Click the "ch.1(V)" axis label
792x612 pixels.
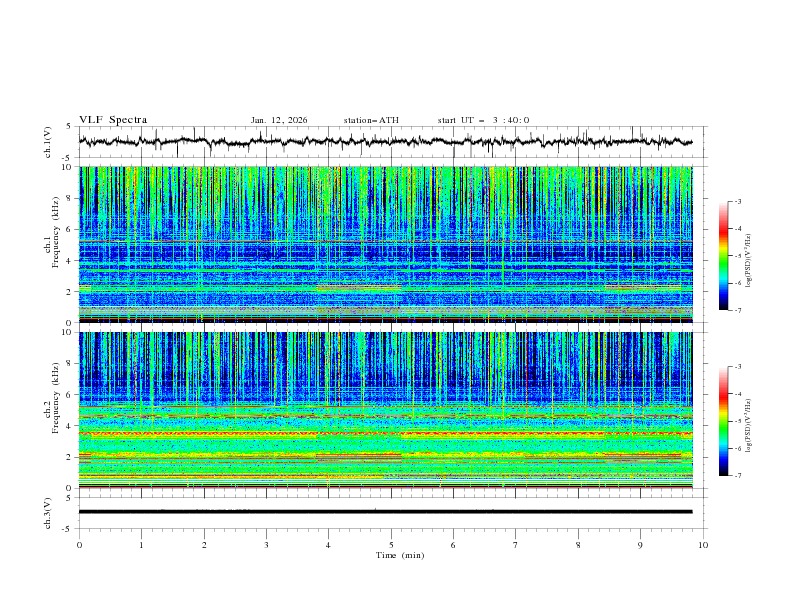click(x=48, y=142)
